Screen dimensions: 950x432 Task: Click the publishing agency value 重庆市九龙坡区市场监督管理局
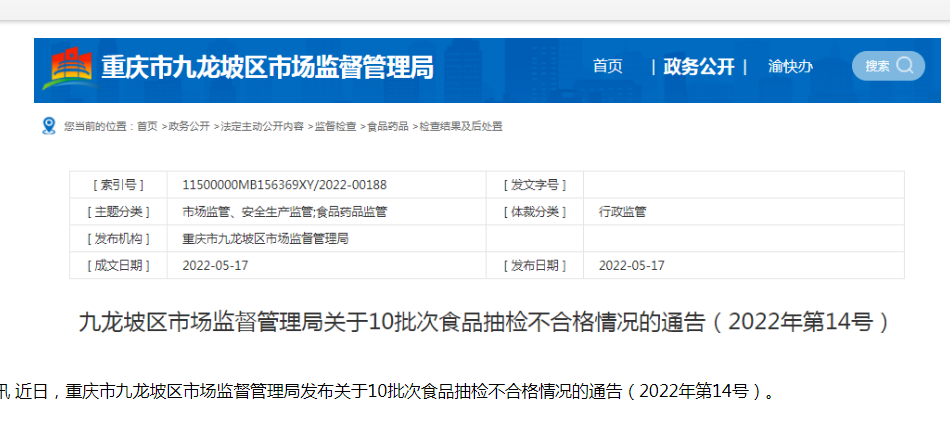coord(265,239)
